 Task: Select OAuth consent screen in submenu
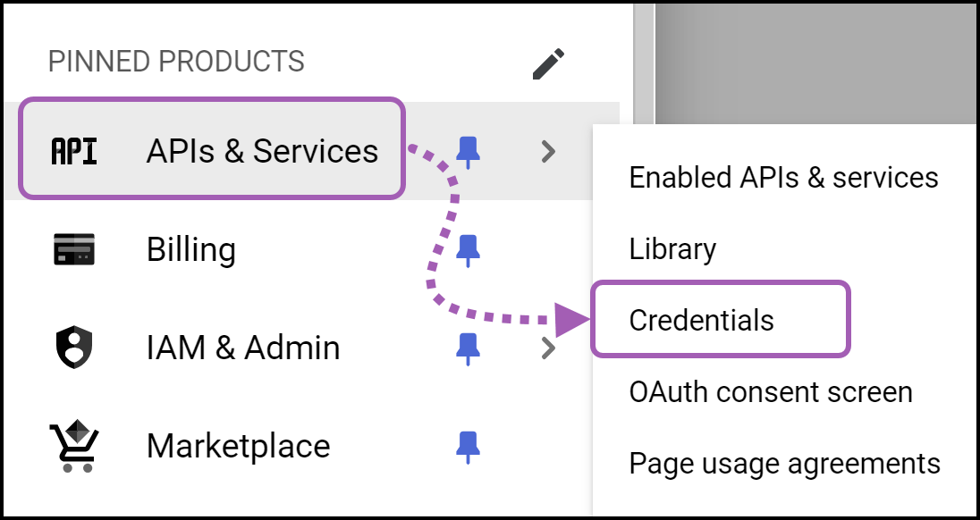[x=771, y=392]
